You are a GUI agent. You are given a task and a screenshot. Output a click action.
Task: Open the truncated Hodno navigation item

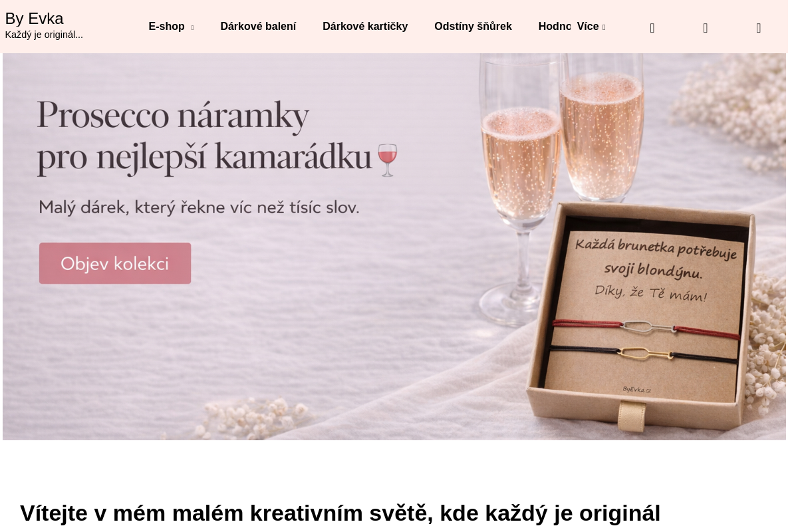(555, 27)
